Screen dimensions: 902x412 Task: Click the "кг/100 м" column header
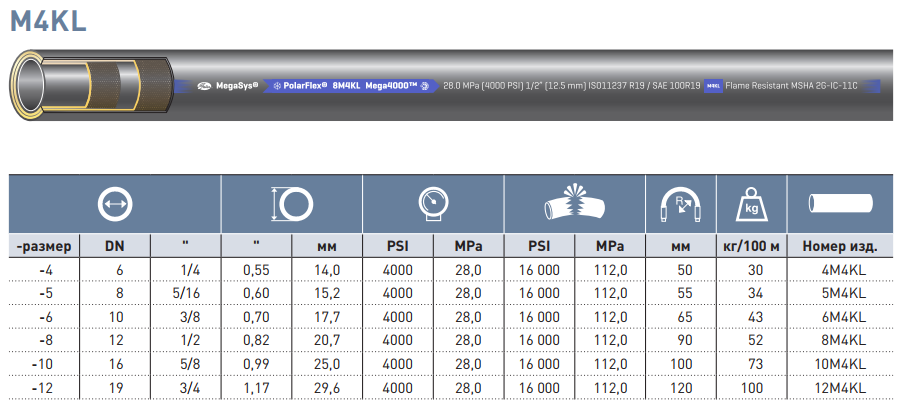tap(752, 246)
